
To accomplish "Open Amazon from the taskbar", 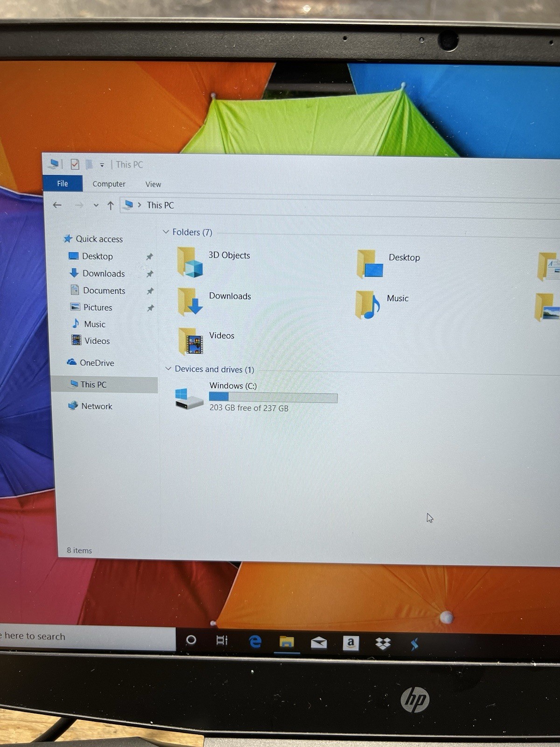I will click(350, 643).
